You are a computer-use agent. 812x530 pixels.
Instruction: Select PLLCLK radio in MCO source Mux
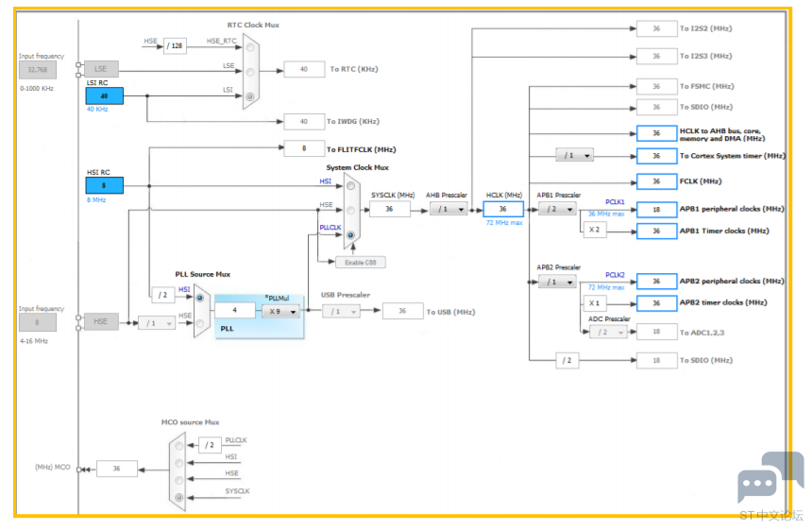179,446
